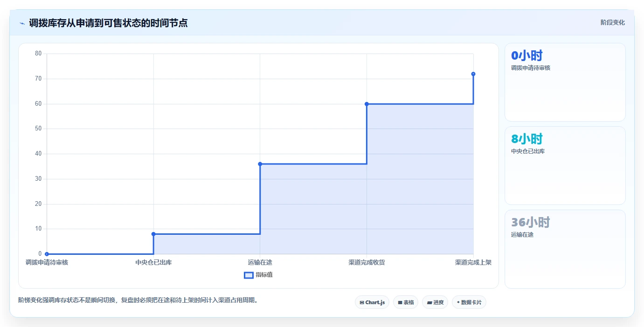Click the y-axis value 40
The image size is (644, 327).
pyautogui.click(x=38, y=154)
